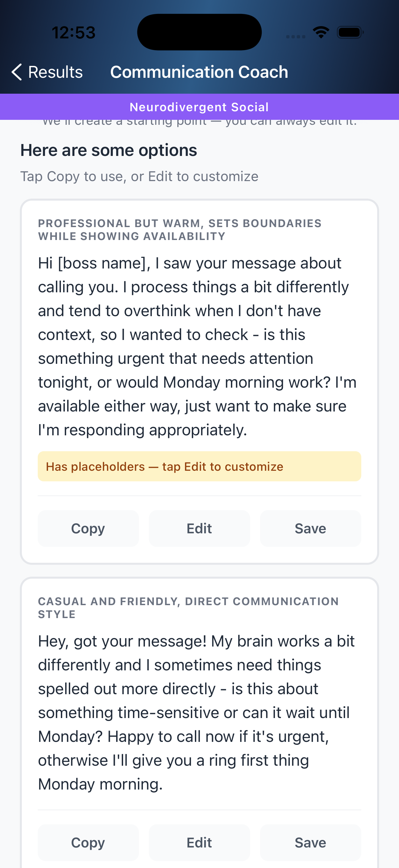Edit the casual and friendly message
This screenshot has width=399, height=868.
coord(199,843)
